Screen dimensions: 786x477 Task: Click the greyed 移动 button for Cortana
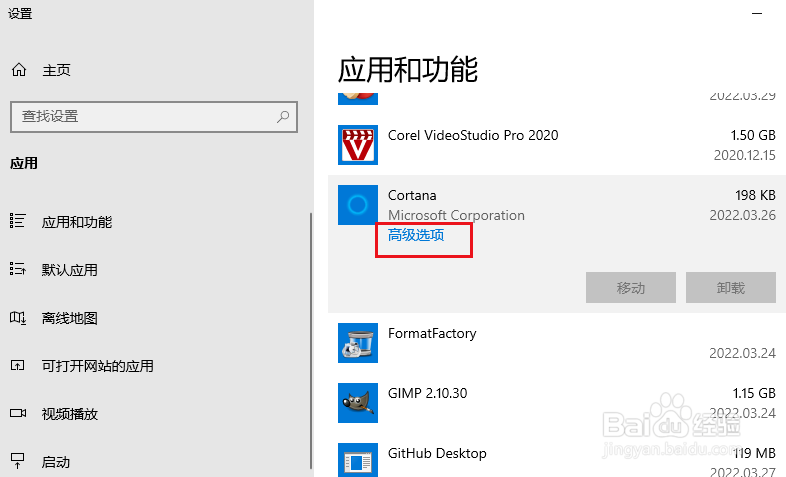[631, 288]
